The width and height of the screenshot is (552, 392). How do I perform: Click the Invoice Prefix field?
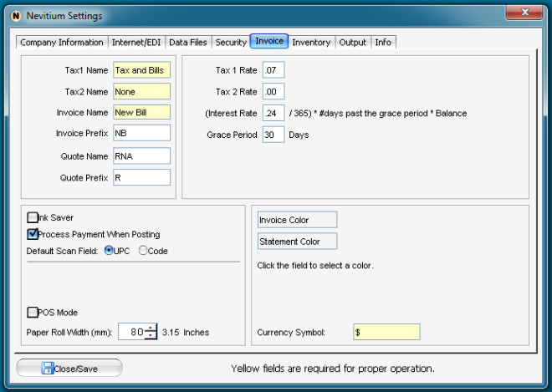[x=141, y=133]
